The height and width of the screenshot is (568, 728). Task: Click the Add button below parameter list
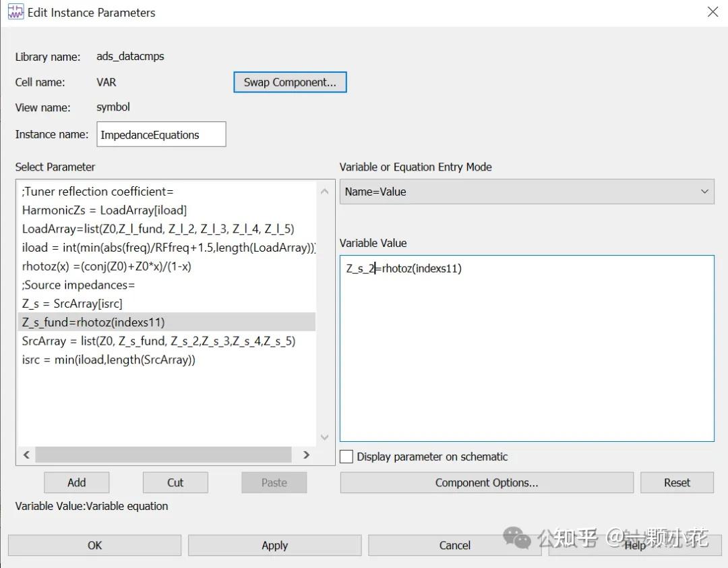76,482
